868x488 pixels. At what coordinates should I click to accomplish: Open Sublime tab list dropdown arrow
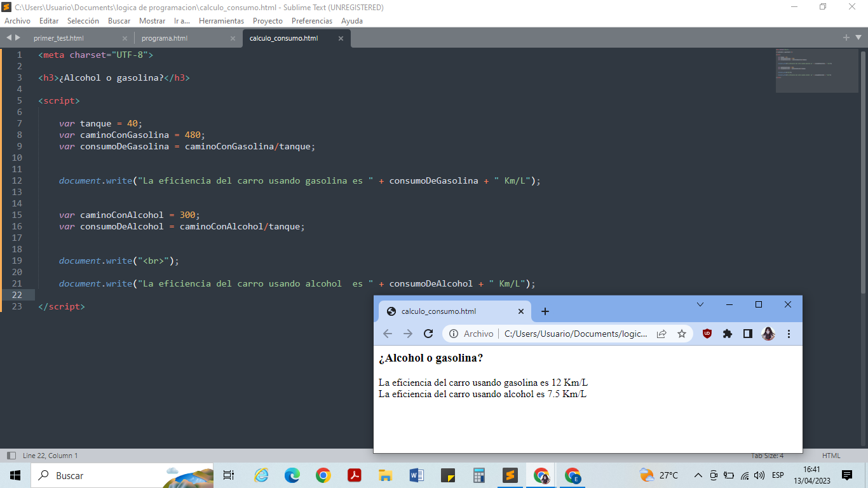(x=858, y=37)
